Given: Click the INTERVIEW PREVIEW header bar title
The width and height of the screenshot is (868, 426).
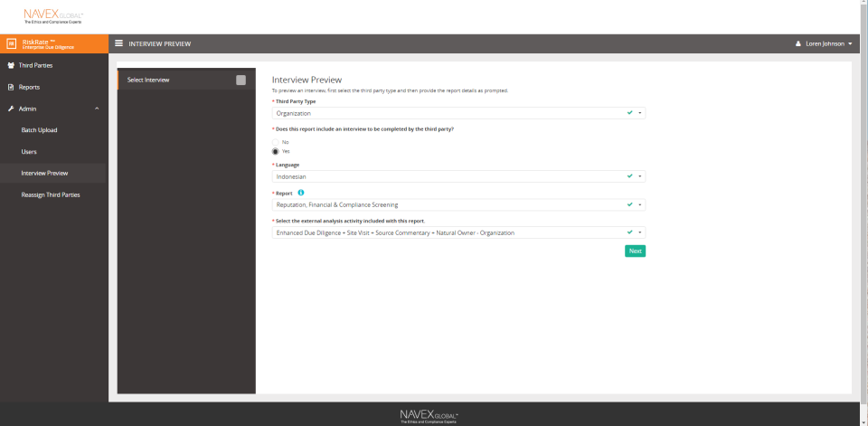Looking at the screenshot, I should pos(160,43).
